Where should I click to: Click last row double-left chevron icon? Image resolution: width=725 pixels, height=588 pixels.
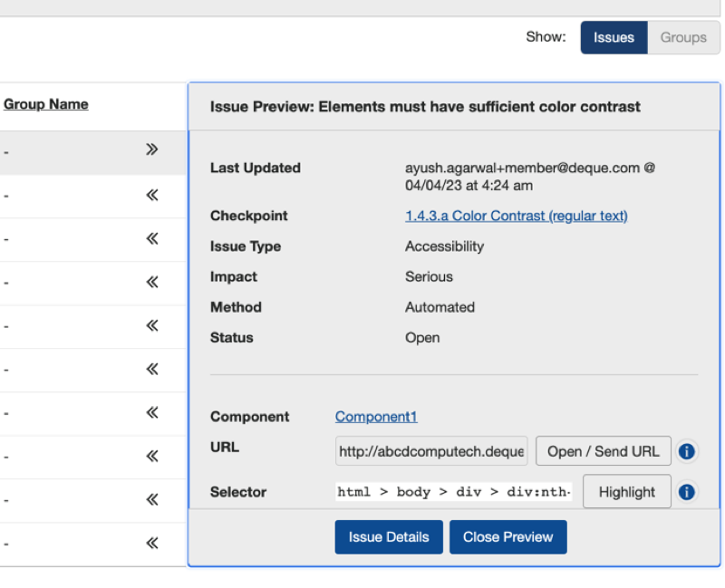(x=152, y=543)
